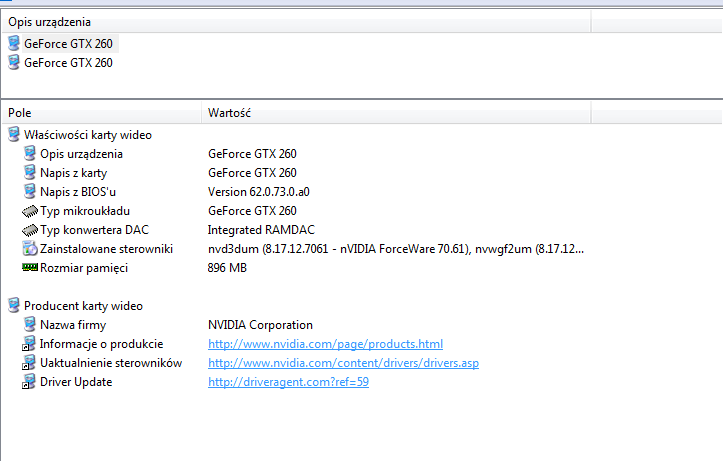
Task: Open the nvidia.com drivers.asp link
Action: click(x=344, y=363)
